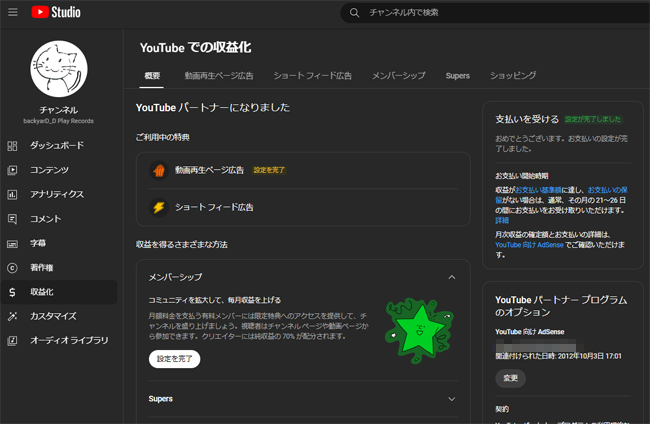Click the コンテンツ play icon
The image size is (650, 424).
click(x=12, y=170)
